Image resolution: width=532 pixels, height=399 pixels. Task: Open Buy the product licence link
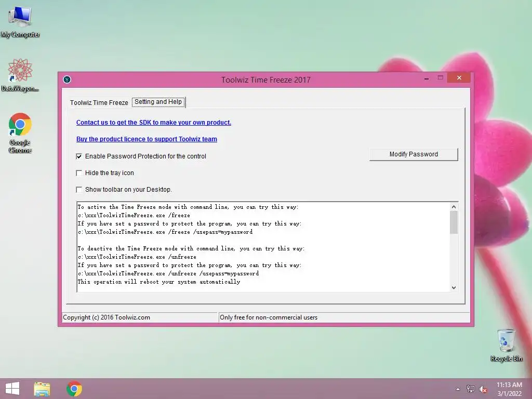coord(147,139)
